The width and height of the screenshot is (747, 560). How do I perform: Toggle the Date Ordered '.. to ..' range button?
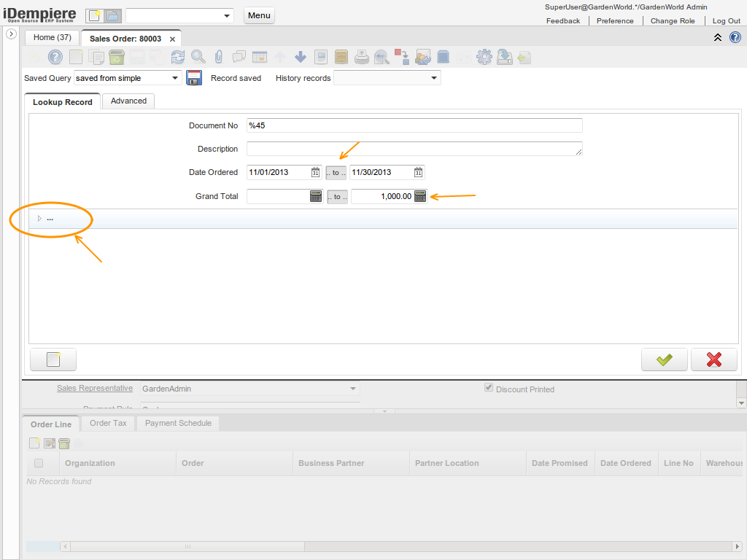pyautogui.click(x=336, y=173)
